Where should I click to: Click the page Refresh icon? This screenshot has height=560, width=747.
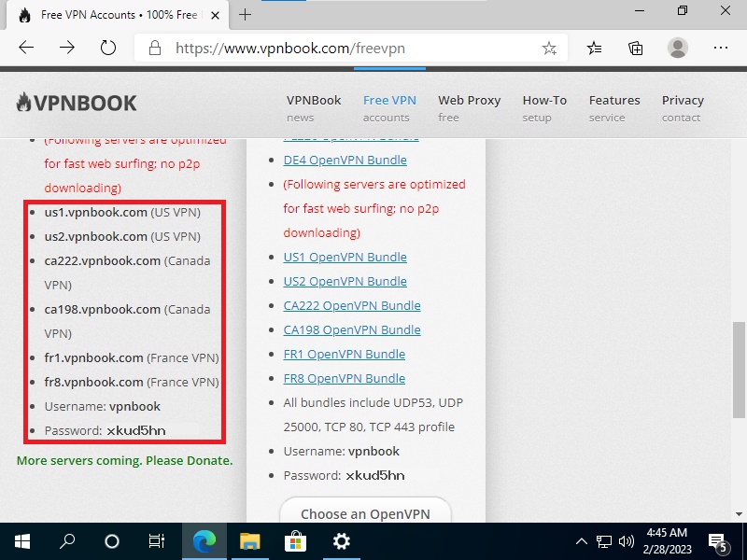(x=107, y=48)
